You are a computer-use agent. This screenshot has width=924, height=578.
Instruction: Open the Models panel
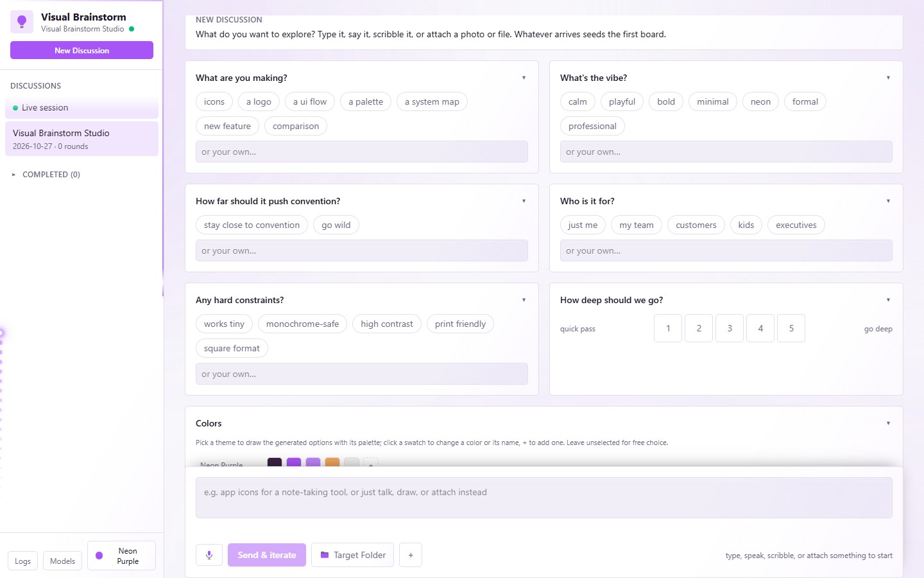(62, 561)
